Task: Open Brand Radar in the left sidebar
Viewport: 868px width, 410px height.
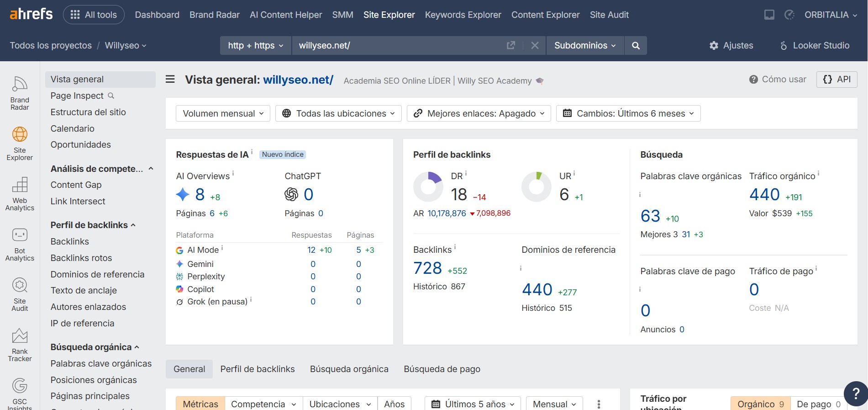Action: [x=20, y=93]
